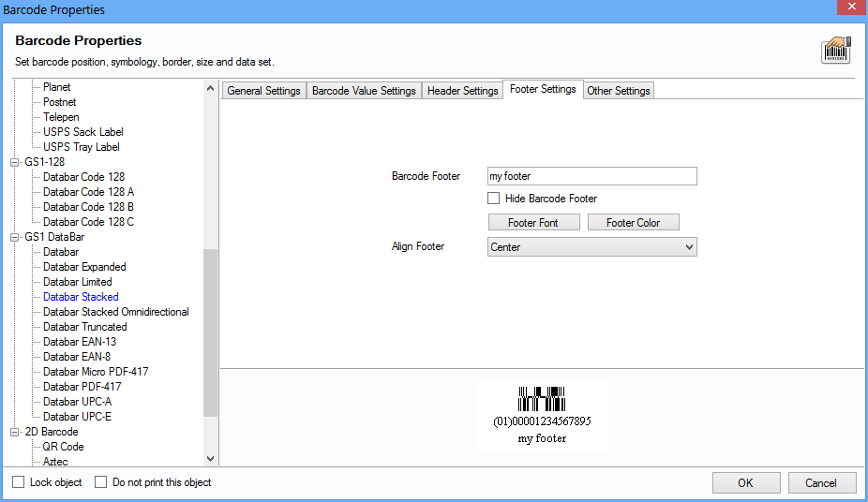Click the symbology list scrollbar thumb
Image resolution: width=868 pixels, height=502 pixels.
click(210, 332)
